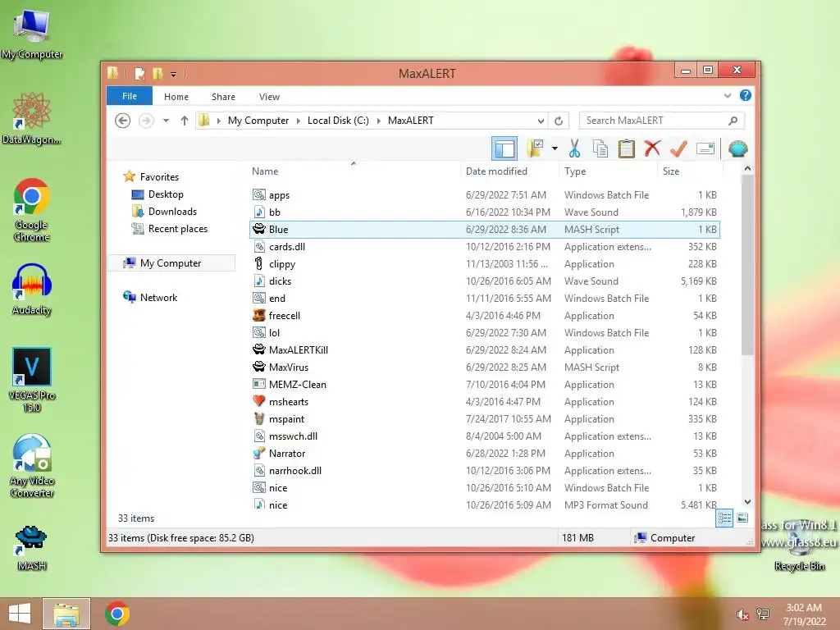The image size is (840, 630).
Task: Click the new folder icon in title bar
Action: (x=157, y=73)
